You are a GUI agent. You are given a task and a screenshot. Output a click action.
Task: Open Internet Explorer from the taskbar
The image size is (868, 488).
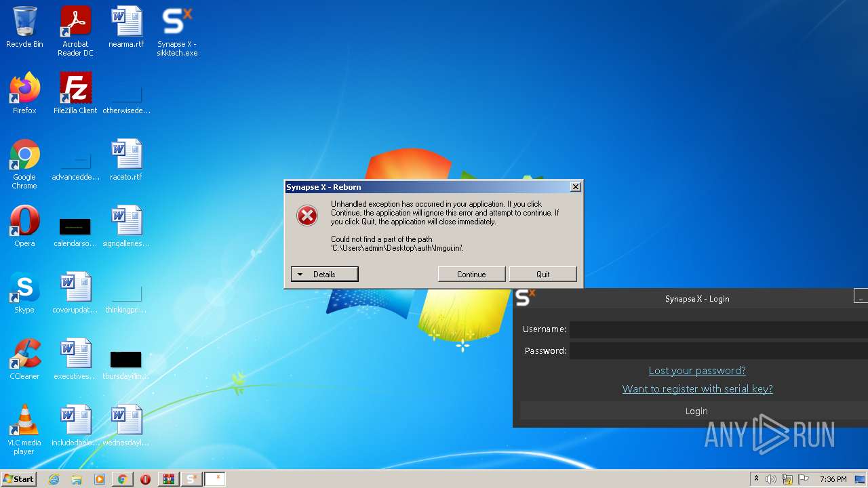click(x=54, y=479)
